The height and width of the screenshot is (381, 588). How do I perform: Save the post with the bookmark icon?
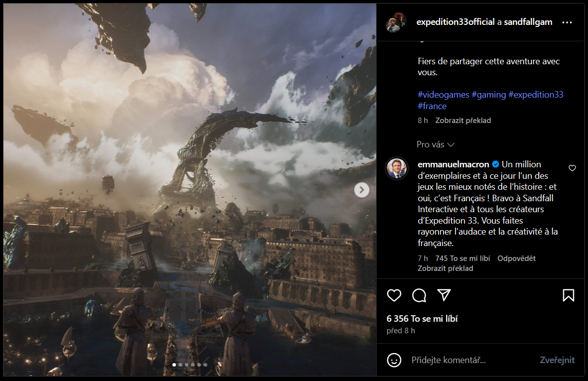[568, 295]
